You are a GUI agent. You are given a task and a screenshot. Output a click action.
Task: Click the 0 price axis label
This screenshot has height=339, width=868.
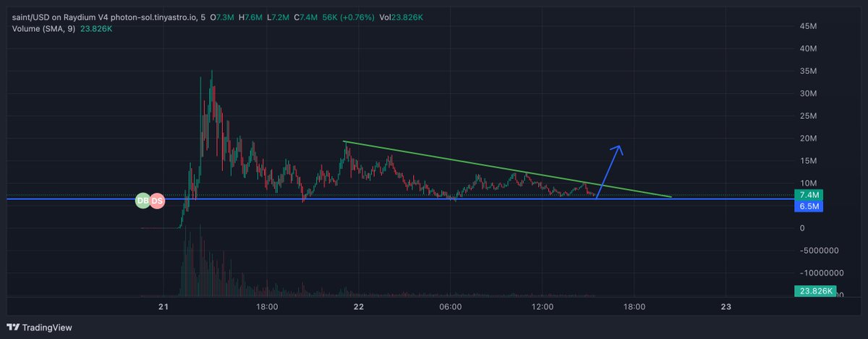tap(801, 228)
